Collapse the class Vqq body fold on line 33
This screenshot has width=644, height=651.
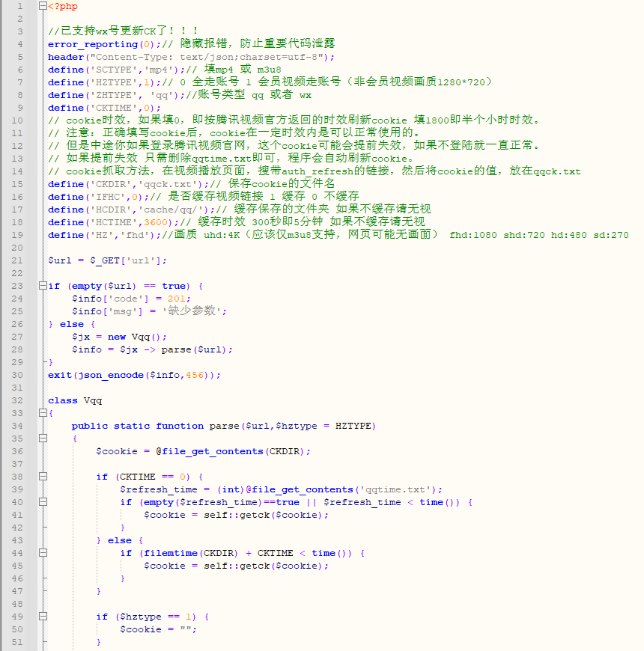click(x=43, y=413)
